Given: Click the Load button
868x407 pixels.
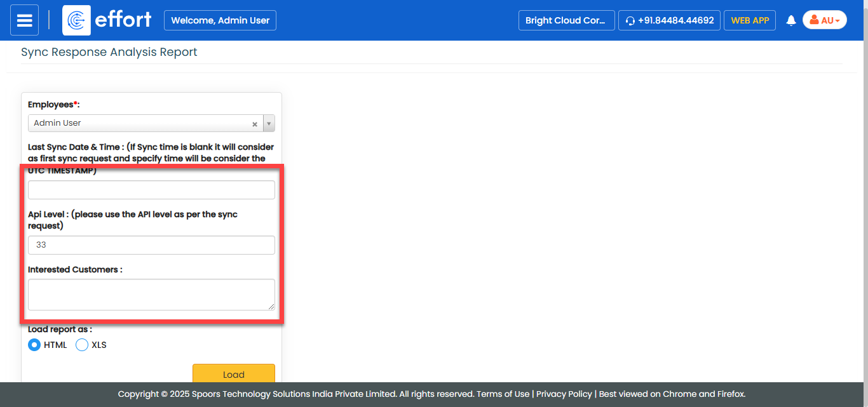Looking at the screenshot, I should click(233, 374).
